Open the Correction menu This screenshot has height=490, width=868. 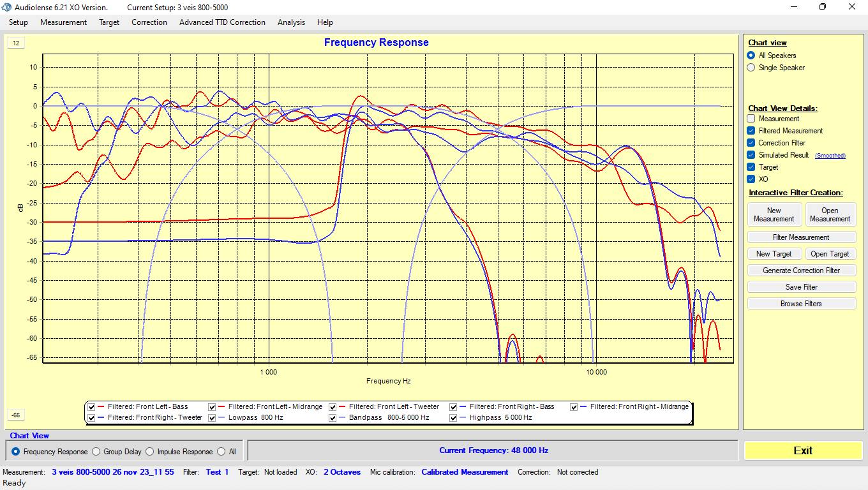click(x=149, y=22)
